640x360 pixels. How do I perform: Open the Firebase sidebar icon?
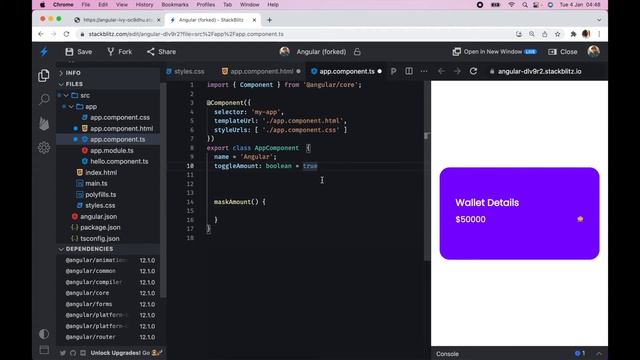(x=44, y=123)
